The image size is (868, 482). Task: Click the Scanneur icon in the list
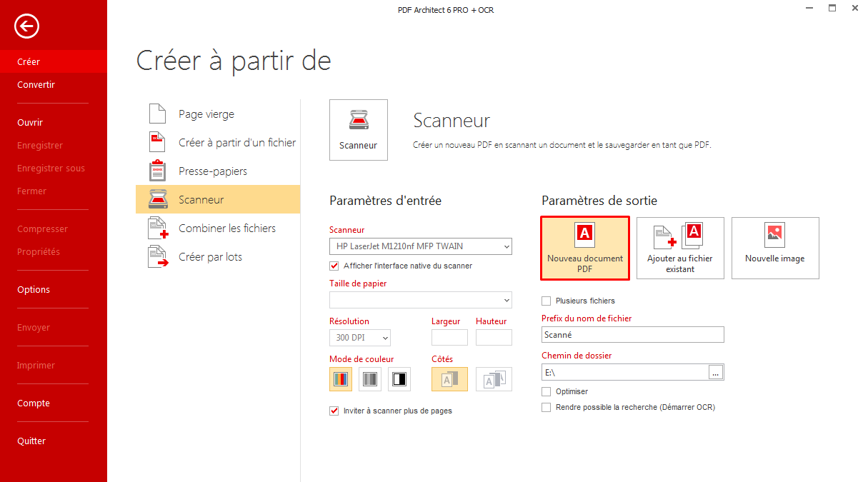[158, 200]
